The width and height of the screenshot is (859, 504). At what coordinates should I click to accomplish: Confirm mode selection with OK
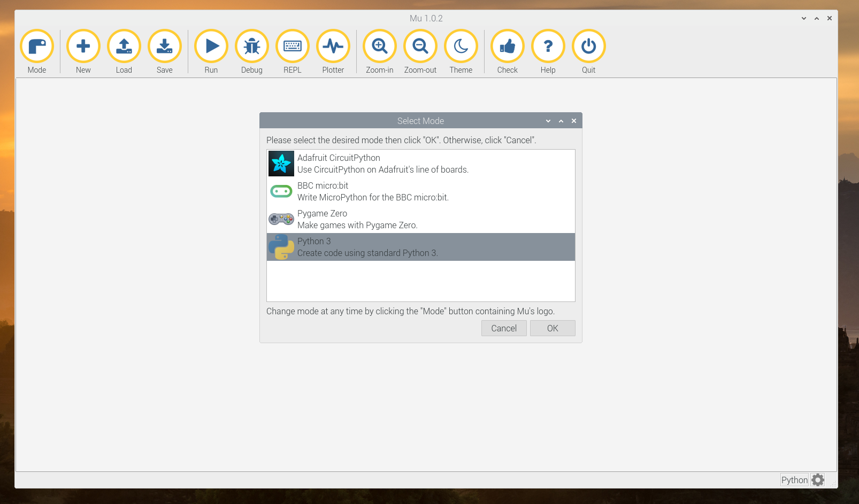click(x=552, y=328)
